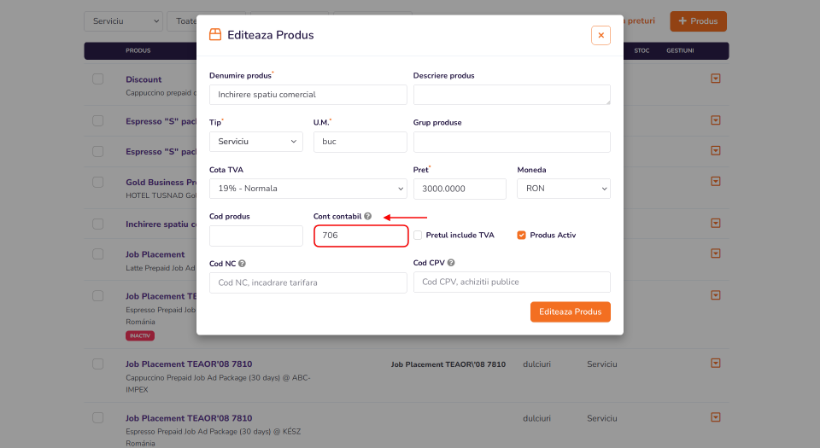The image size is (820, 448).
Task: Click the product box icon in dialog header
Action: 215,35
